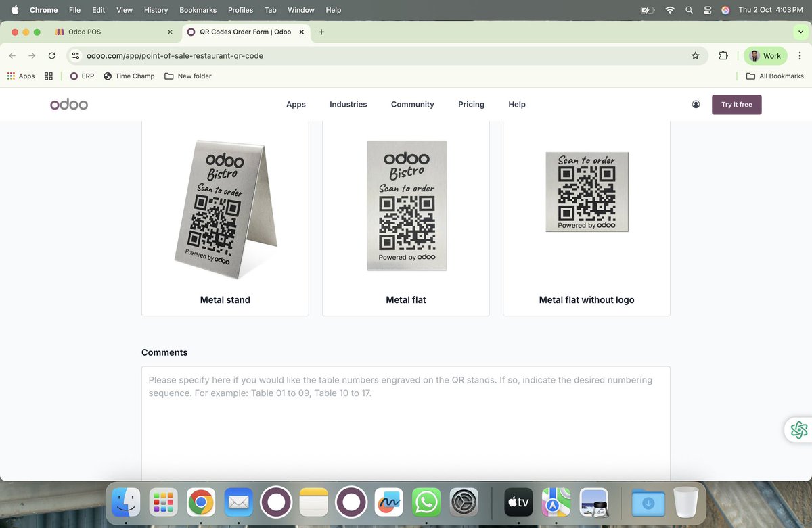This screenshot has height=528, width=812.
Task: Open the user account icon in header
Action: coord(696,105)
